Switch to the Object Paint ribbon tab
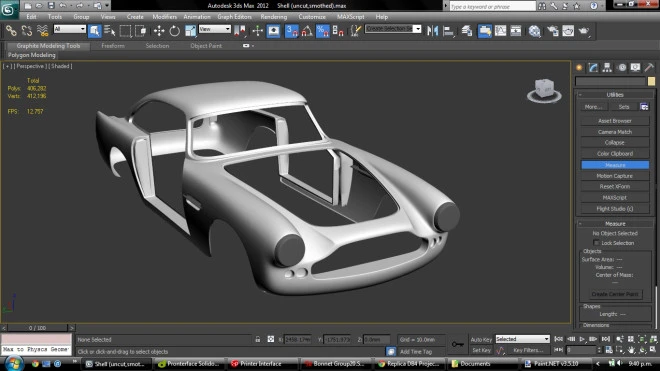The height and width of the screenshot is (371, 660). pos(206,46)
